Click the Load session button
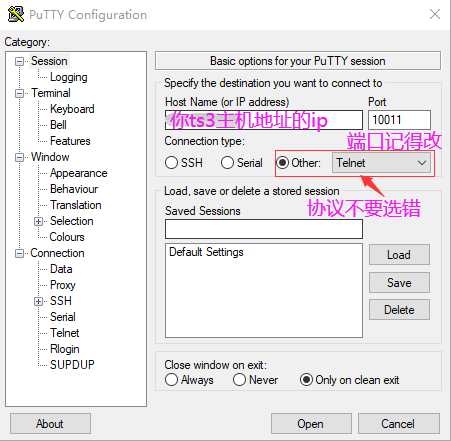This screenshot has width=451, height=441. [399, 255]
